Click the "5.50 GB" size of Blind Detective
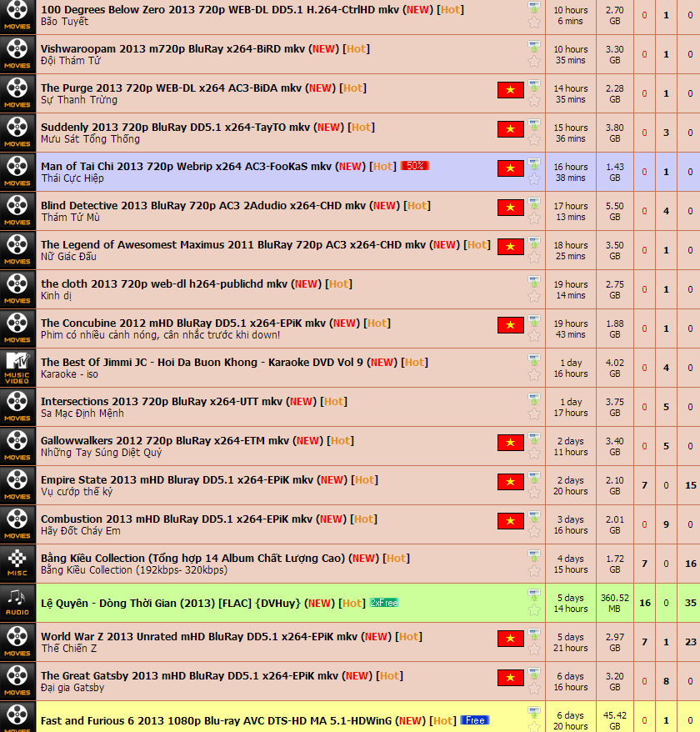The image size is (700, 732). point(615,211)
